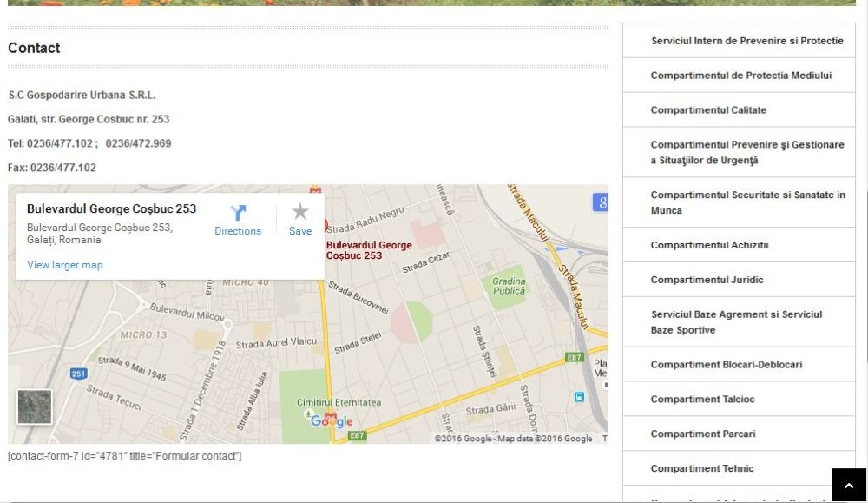This screenshot has width=868, height=503.
Task: Select Compartimentul Calitate in the sidebar
Action: coord(709,109)
